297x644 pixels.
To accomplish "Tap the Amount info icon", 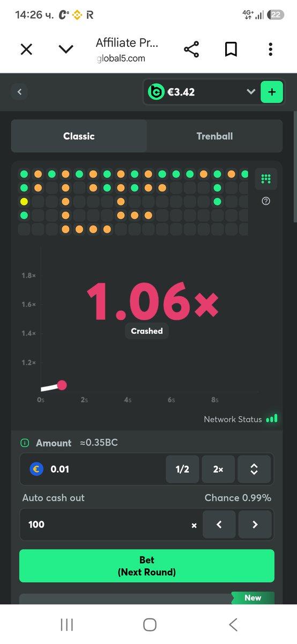I will [25, 443].
